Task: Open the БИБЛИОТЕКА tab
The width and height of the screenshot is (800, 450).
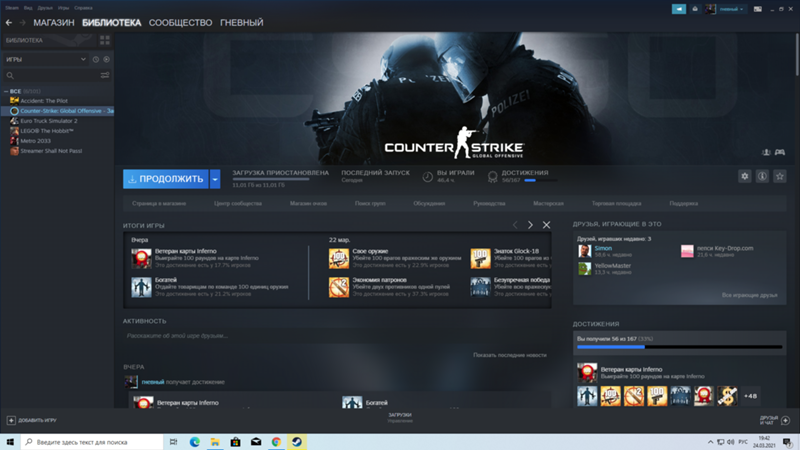Action: [111, 22]
